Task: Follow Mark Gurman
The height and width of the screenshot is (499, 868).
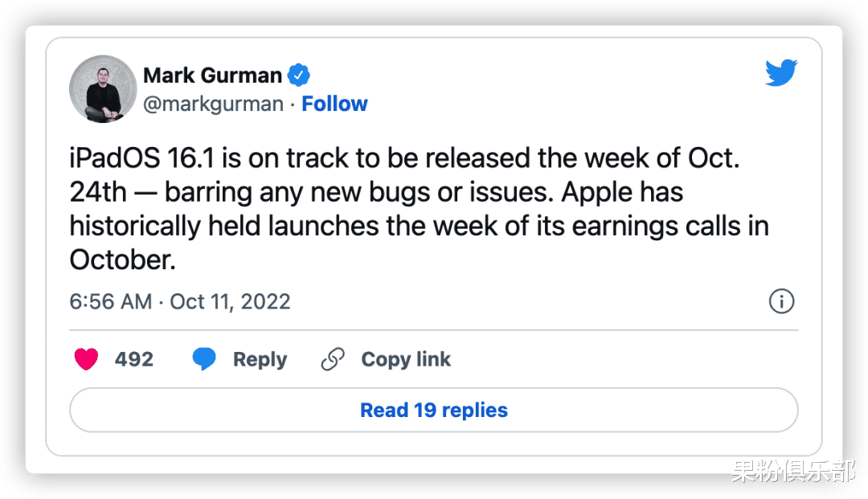Action: (x=334, y=104)
